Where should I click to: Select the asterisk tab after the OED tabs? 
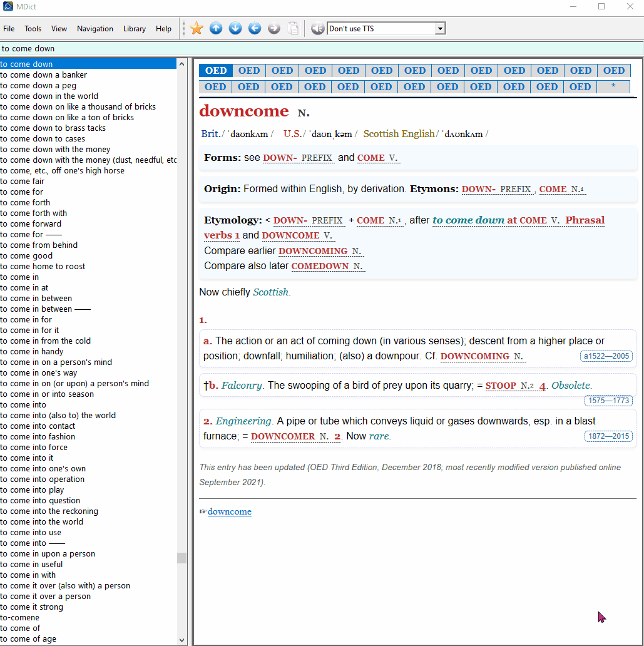[x=614, y=86]
